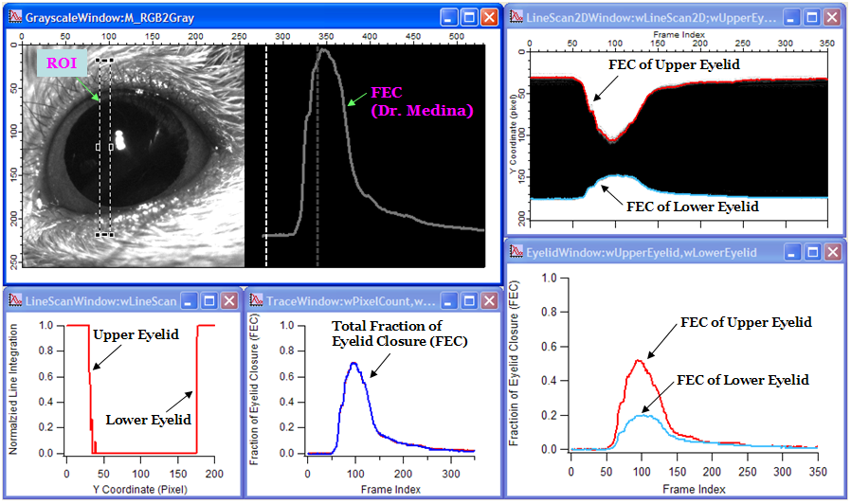Maximize the GrayscaleWindow
The image size is (851, 504).
[469, 17]
